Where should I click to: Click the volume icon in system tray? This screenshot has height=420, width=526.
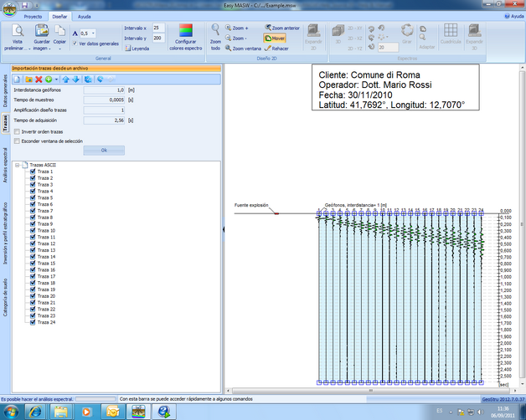(x=481, y=412)
